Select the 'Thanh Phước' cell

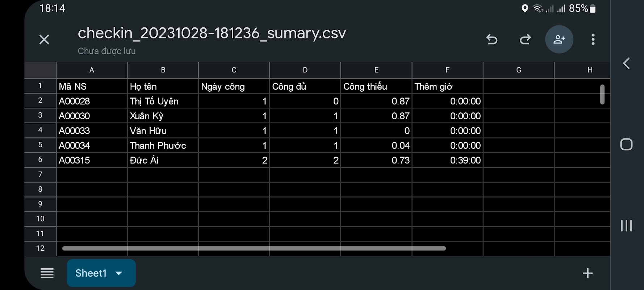(163, 145)
